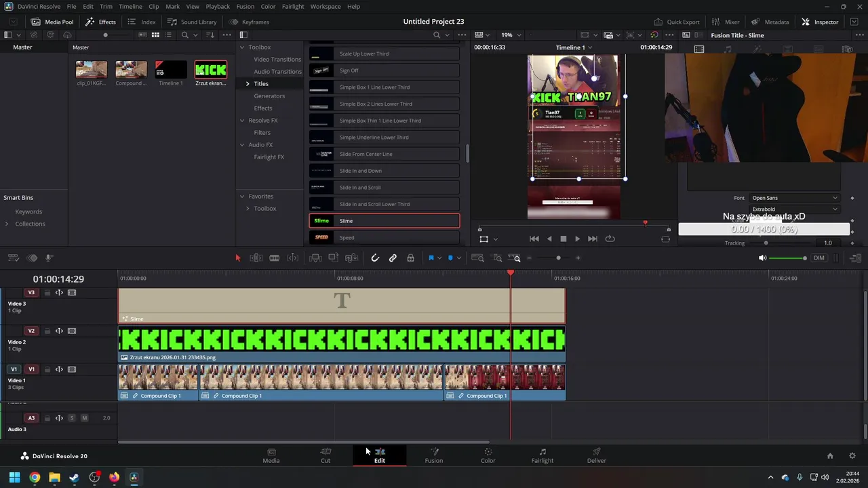This screenshot has width=868, height=488.
Task: Toggle the Position Lock padlock icon
Action: pyautogui.click(x=410, y=258)
